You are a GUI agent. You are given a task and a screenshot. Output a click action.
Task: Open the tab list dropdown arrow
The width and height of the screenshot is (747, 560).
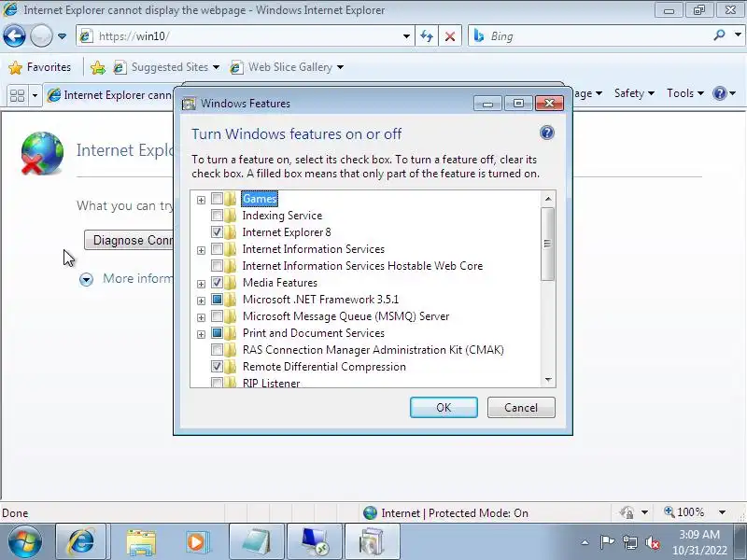point(35,95)
